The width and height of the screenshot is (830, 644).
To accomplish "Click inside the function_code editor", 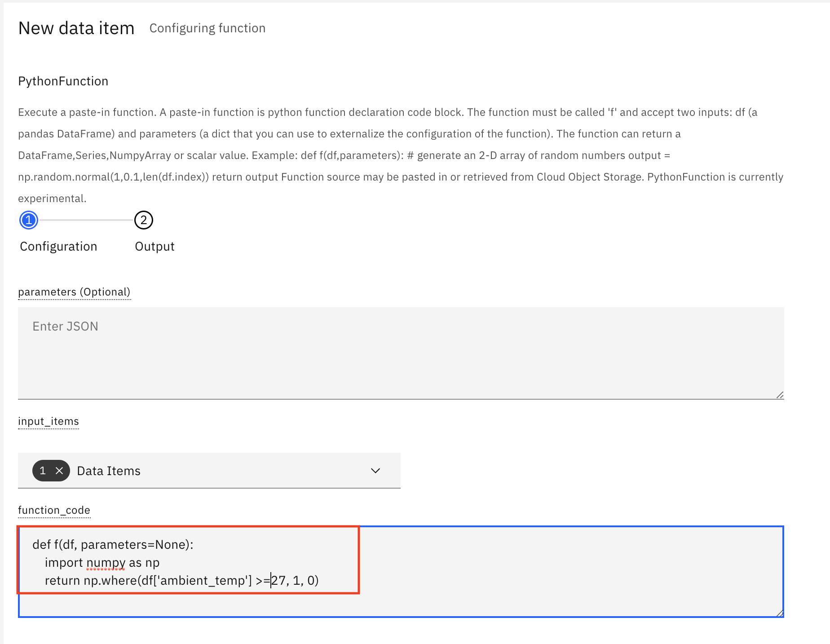I will (401, 572).
